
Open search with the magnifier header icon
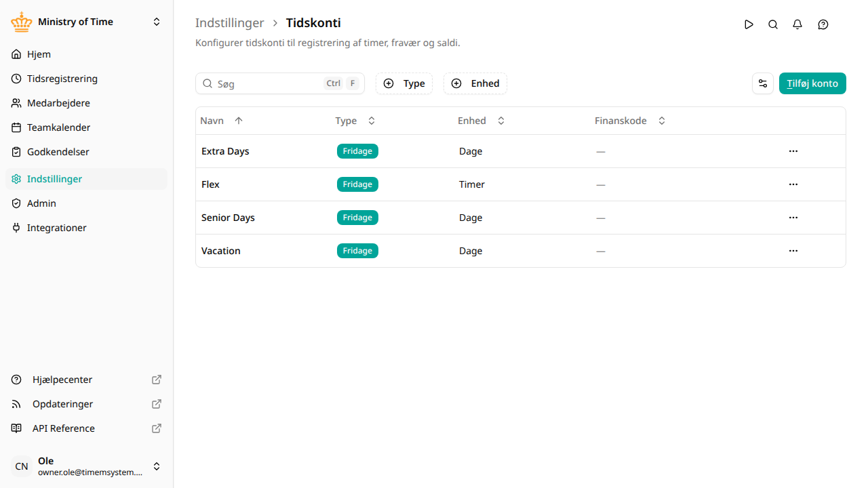click(773, 24)
